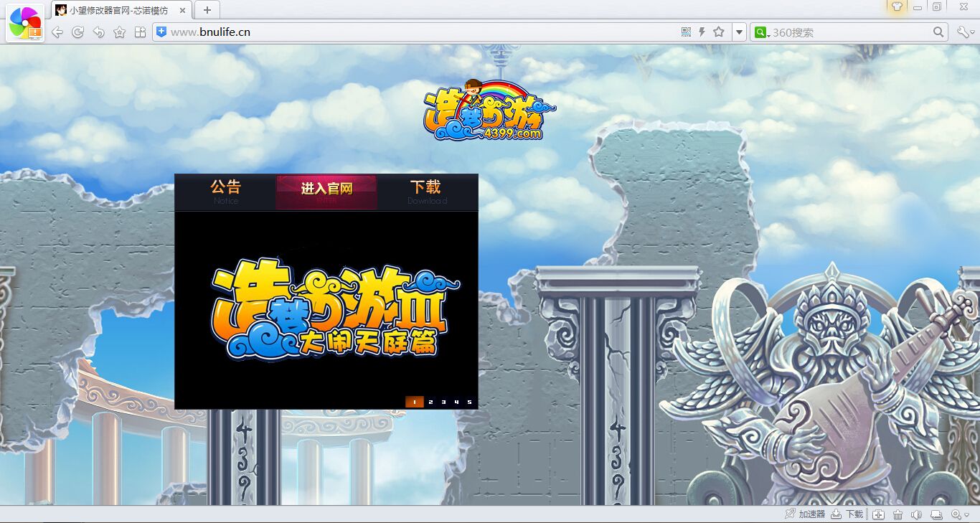Open the skin changer shirt icon
The height and width of the screenshot is (523, 980).
(897, 6)
